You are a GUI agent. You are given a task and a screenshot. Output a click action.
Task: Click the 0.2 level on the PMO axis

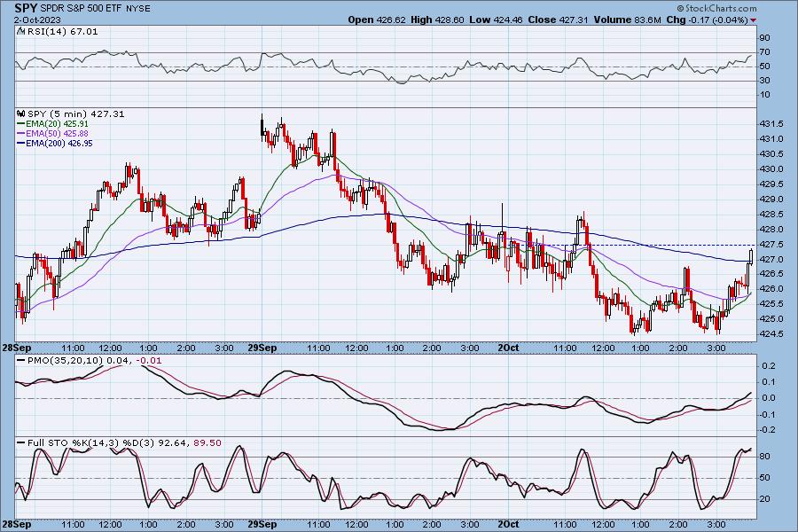click(x=770, y=366)
